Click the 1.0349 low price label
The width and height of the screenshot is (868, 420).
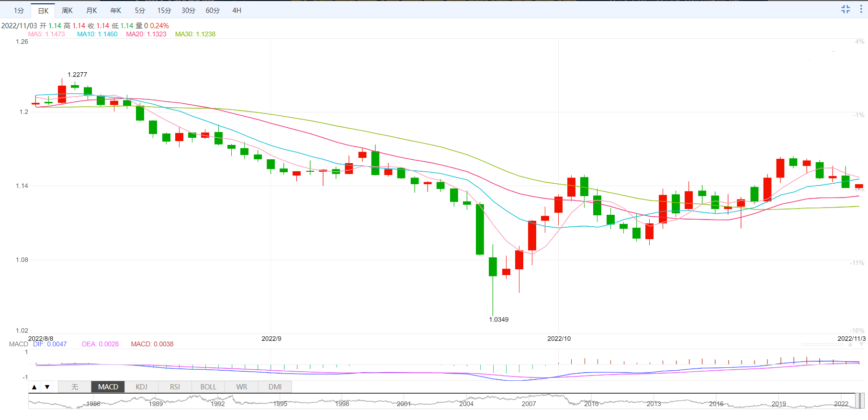(x=498, y=320)
